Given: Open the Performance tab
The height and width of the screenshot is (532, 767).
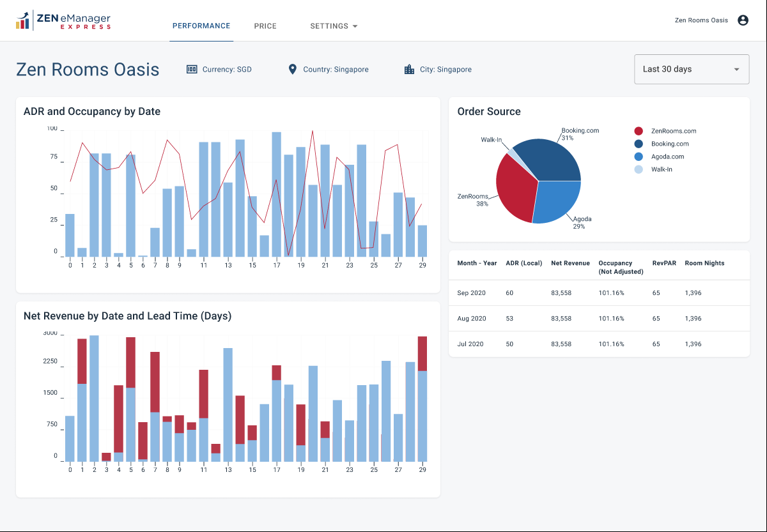Looking at the screenshot, I should coord(201,26).
